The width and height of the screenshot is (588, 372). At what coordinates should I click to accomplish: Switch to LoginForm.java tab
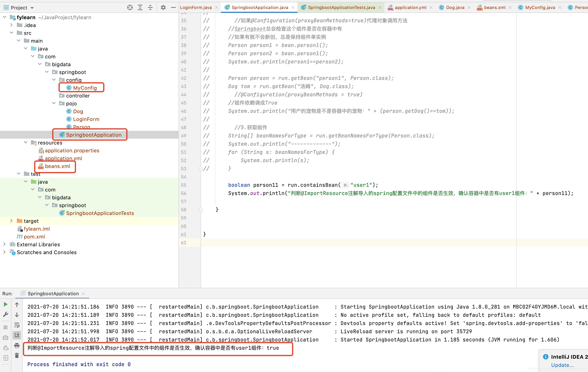tap(196, 8)
